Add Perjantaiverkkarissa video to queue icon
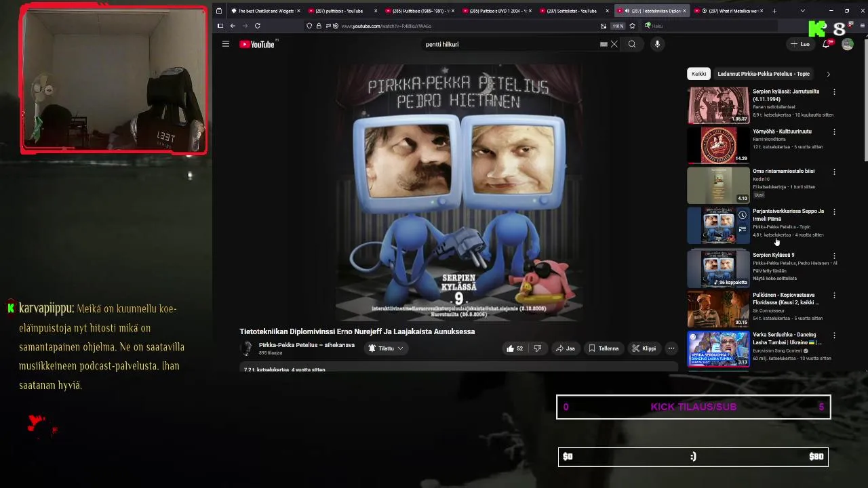The height and width of the screenshot is (488, 868). click(x=743, y=230)
